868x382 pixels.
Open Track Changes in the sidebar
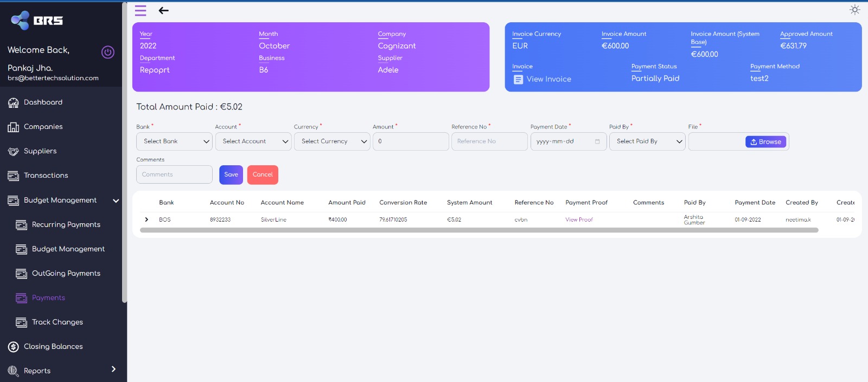pyautogui.click(x=57, y=322)
